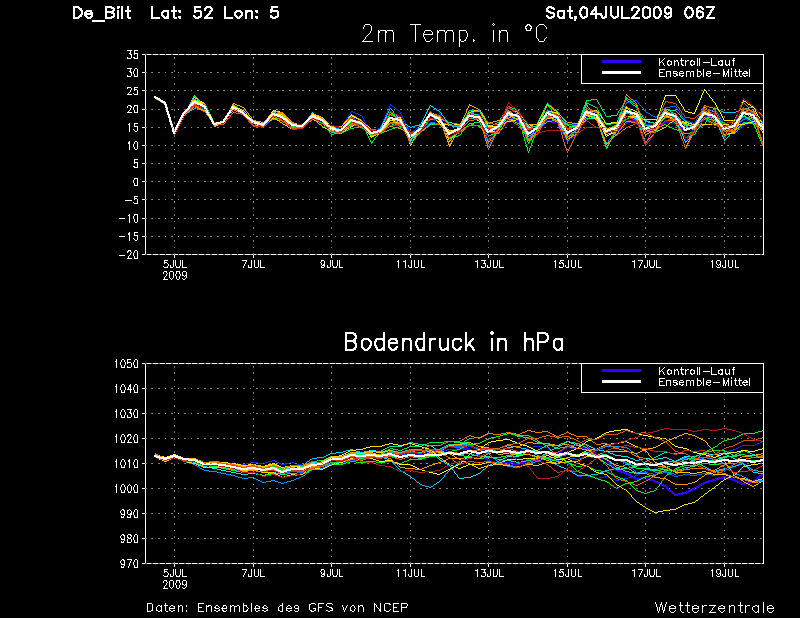This screenshot has height=618, width=800.
Task: Click the 9JUL marker on pressure axis
Action: click(x=332, y=574)
